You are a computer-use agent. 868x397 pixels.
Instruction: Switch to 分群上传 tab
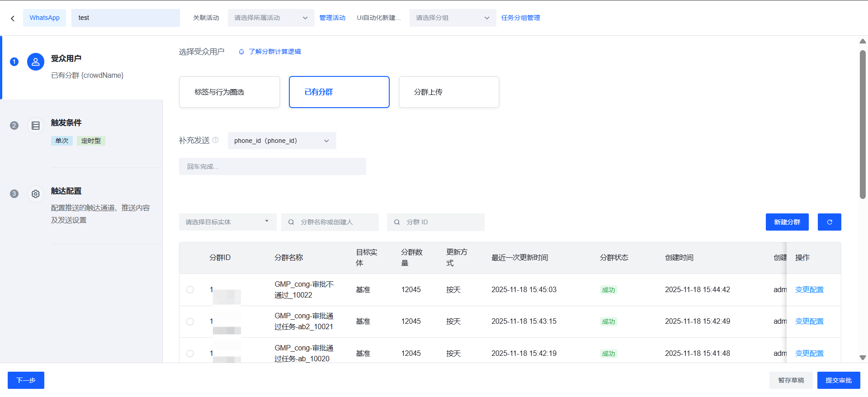click(449, 92)
